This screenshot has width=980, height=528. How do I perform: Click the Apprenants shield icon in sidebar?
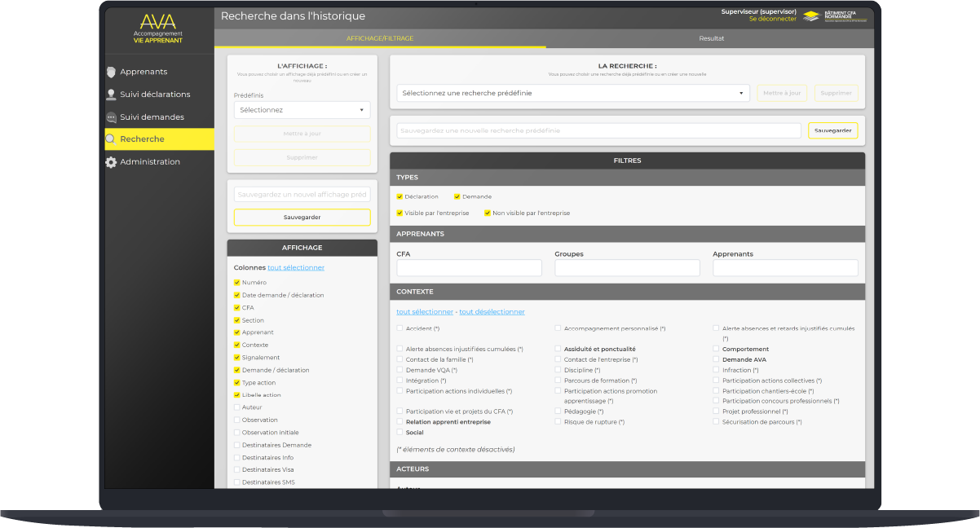[x=111, y=72]
